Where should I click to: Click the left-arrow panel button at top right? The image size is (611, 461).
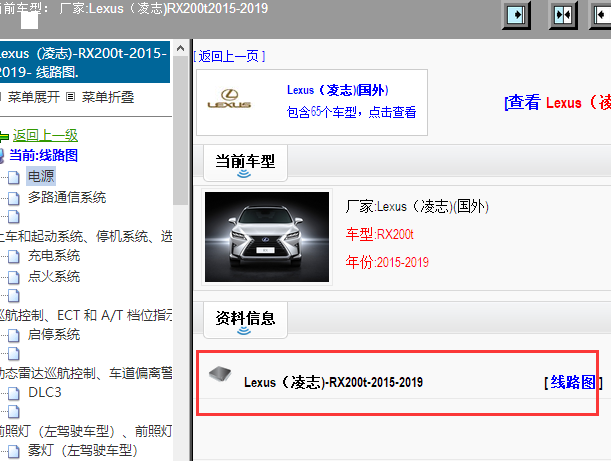[602, 15]
